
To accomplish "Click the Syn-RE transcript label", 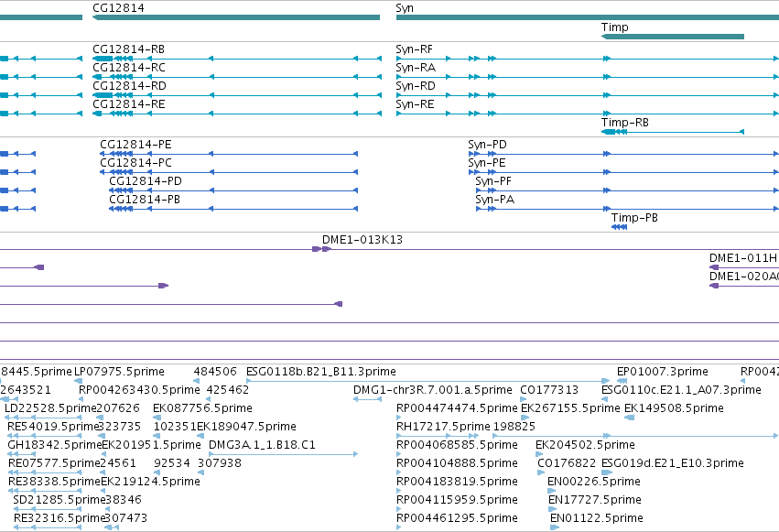I will (416, 104).
